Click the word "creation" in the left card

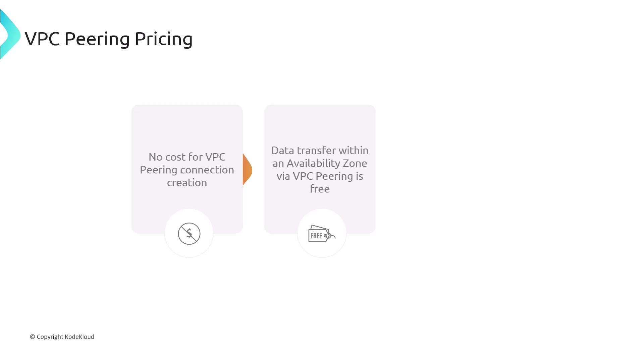(187, 183)
